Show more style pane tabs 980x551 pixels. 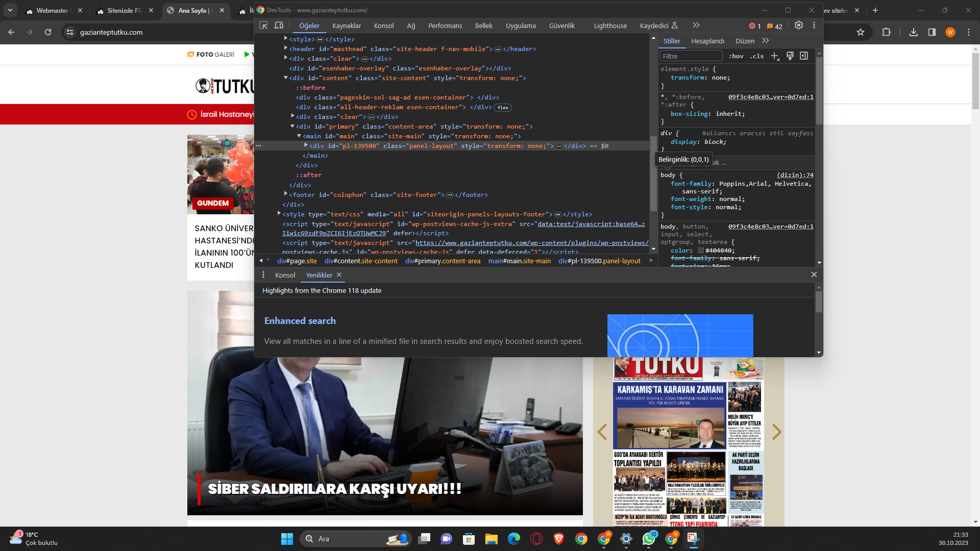[765, 41]
